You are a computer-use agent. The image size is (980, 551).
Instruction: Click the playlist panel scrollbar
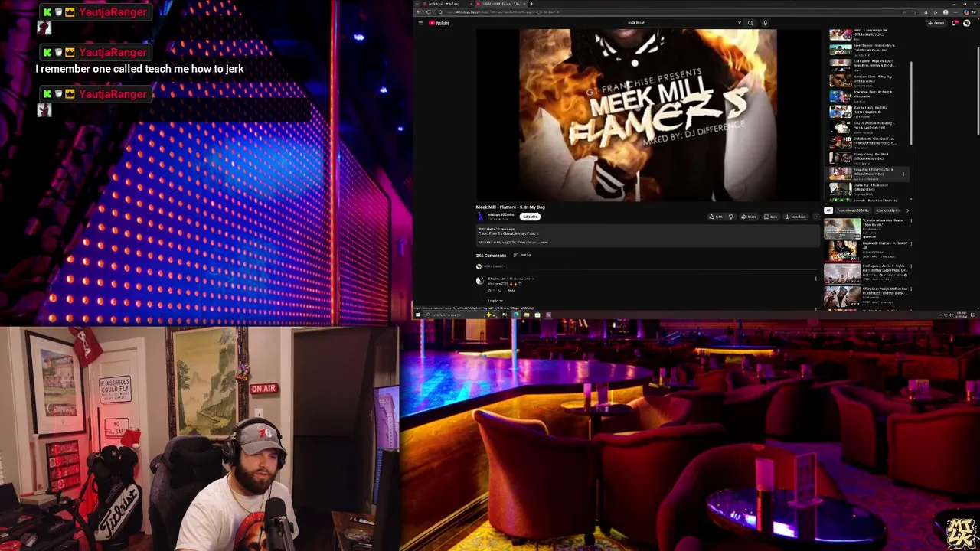point(911,103)
